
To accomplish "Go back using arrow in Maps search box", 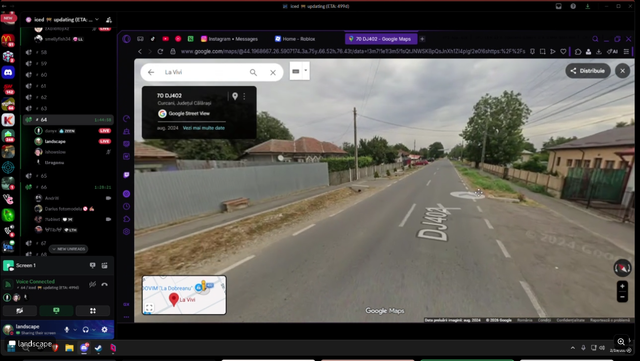I will (x=151, y=72).
